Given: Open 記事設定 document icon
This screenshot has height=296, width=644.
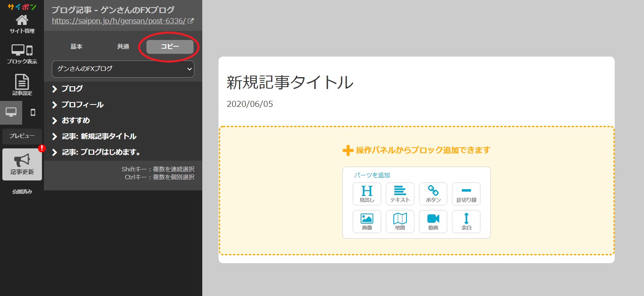Looking at the screenshot, I should pyautogui.click(x=22, y=85).
